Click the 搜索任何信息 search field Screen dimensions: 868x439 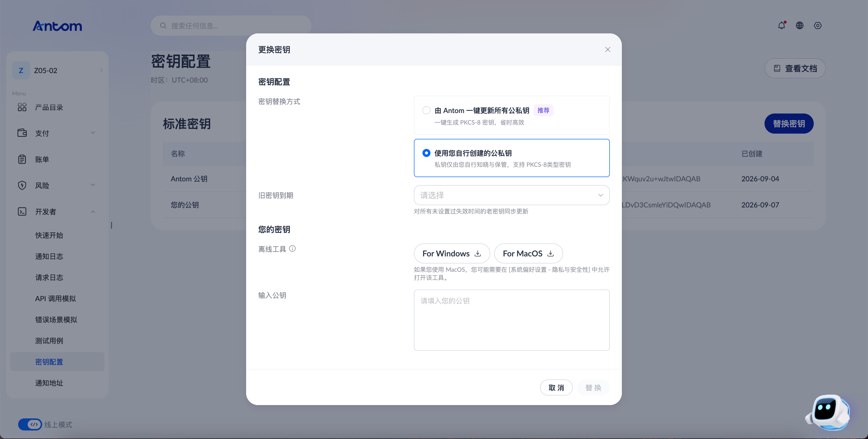pos(231,26)
